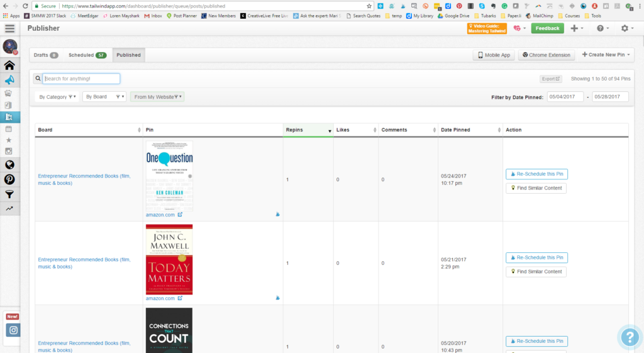Click the globe icon in left sidebar

click(9, 165)
